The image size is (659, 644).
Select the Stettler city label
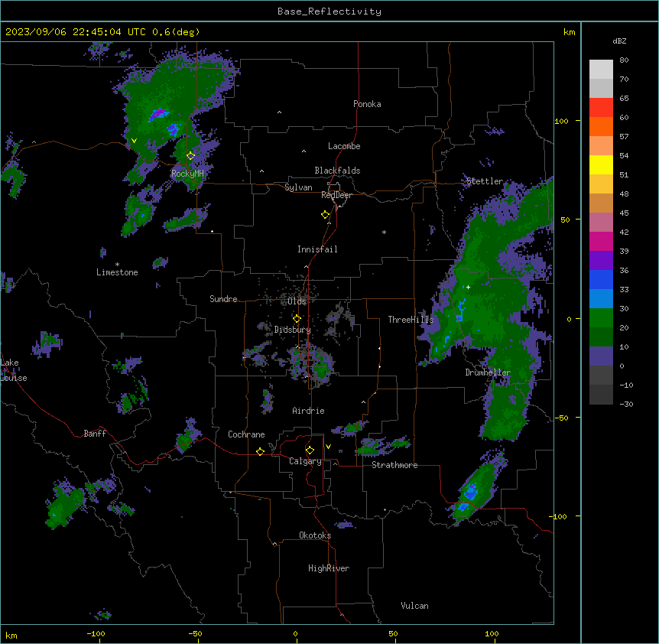(x=485, y=181)
